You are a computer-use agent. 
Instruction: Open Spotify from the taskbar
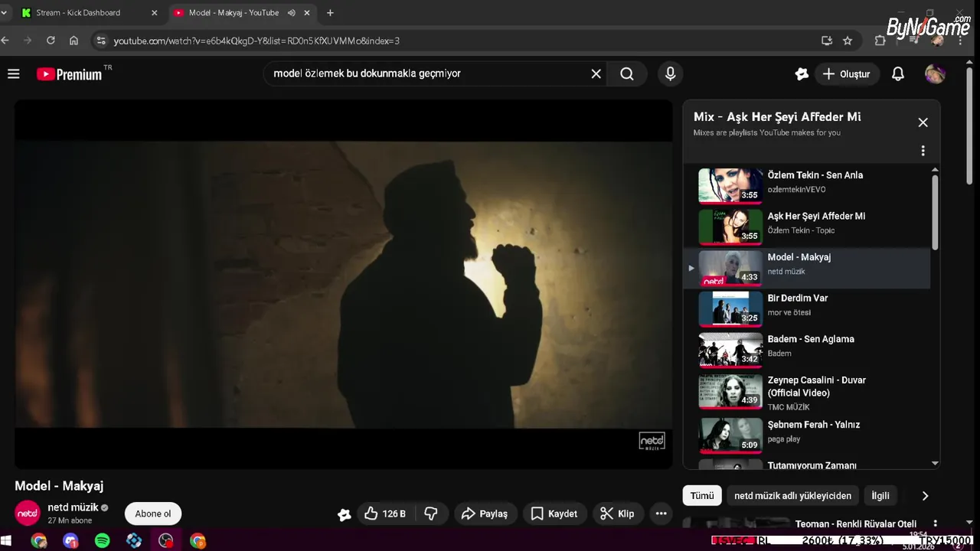point(102,541)
